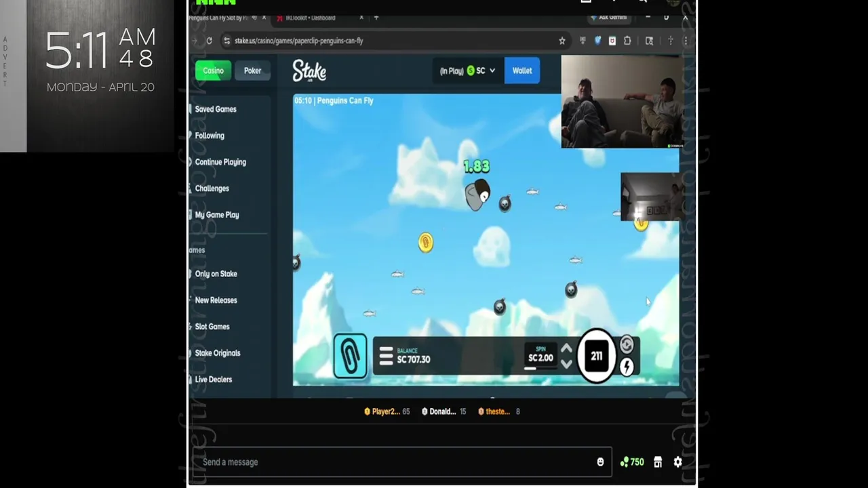The image size is (868, 488).
Task: Select Donald in the top gifters bar
Action: tap(444, 411)
